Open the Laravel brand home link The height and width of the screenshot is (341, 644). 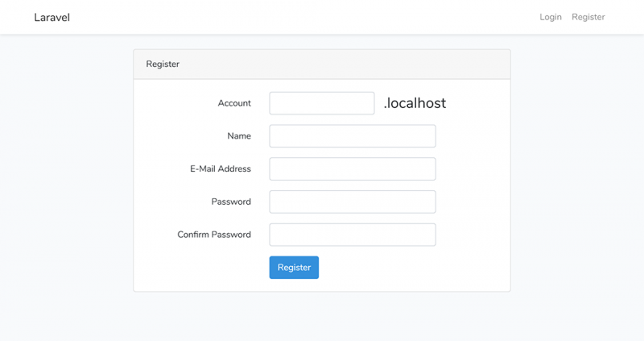pyautogui.click(x=52, y=17)
